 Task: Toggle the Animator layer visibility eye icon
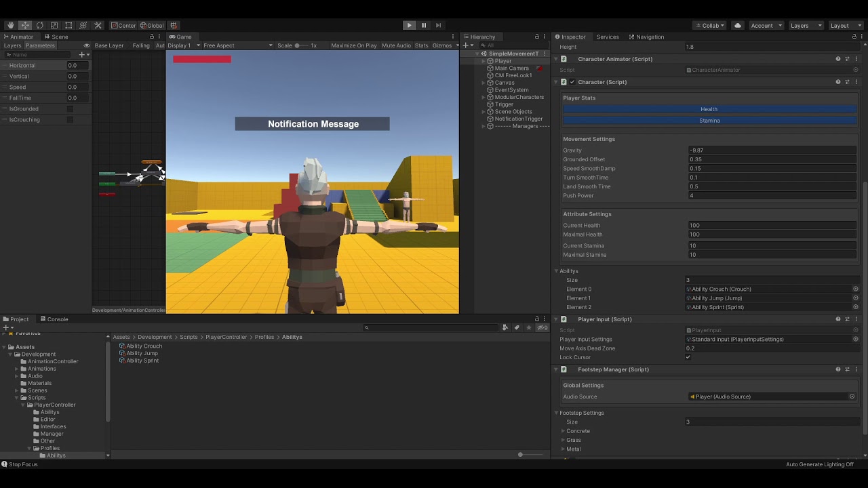(x=86, y=45)
